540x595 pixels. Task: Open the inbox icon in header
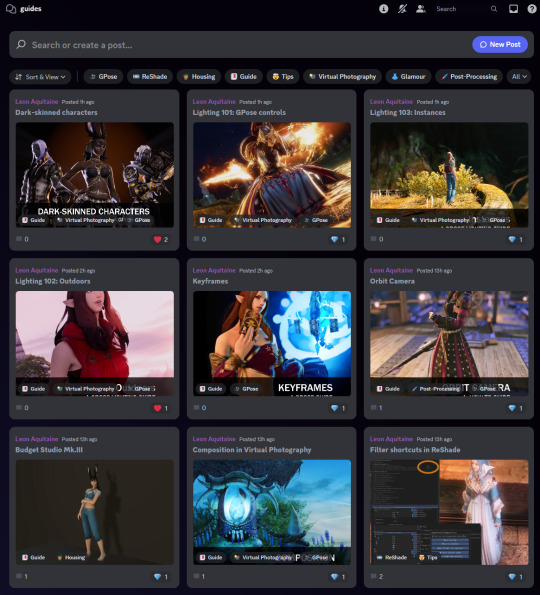[513, 9]
